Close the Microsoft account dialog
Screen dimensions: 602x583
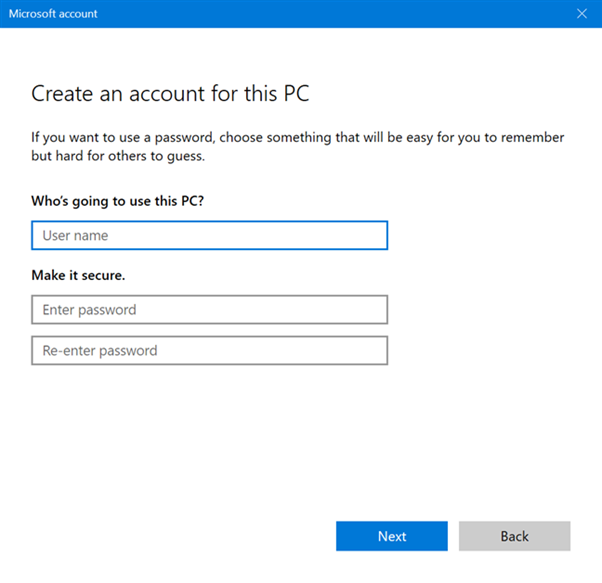click(582, 14)
